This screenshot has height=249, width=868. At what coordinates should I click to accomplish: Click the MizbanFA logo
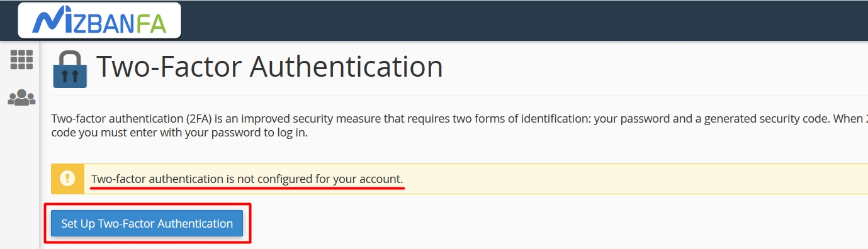click(x=99, y=21)
